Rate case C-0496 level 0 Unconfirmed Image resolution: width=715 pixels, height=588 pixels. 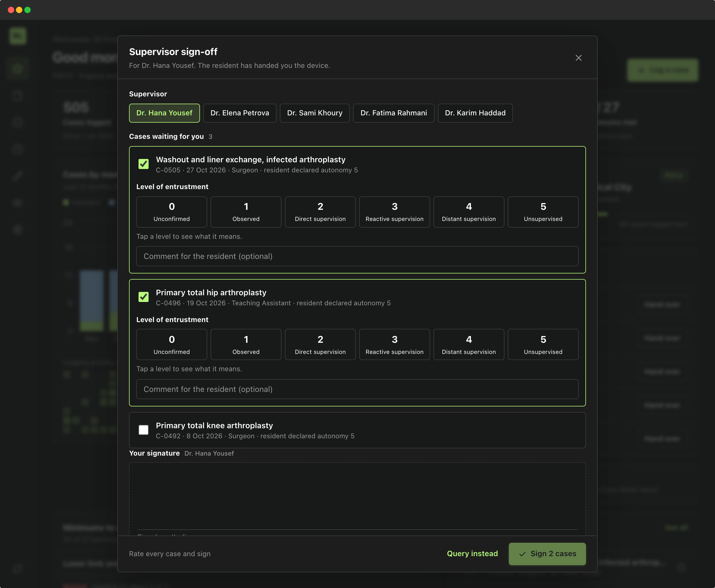click(x=172, y=344)
